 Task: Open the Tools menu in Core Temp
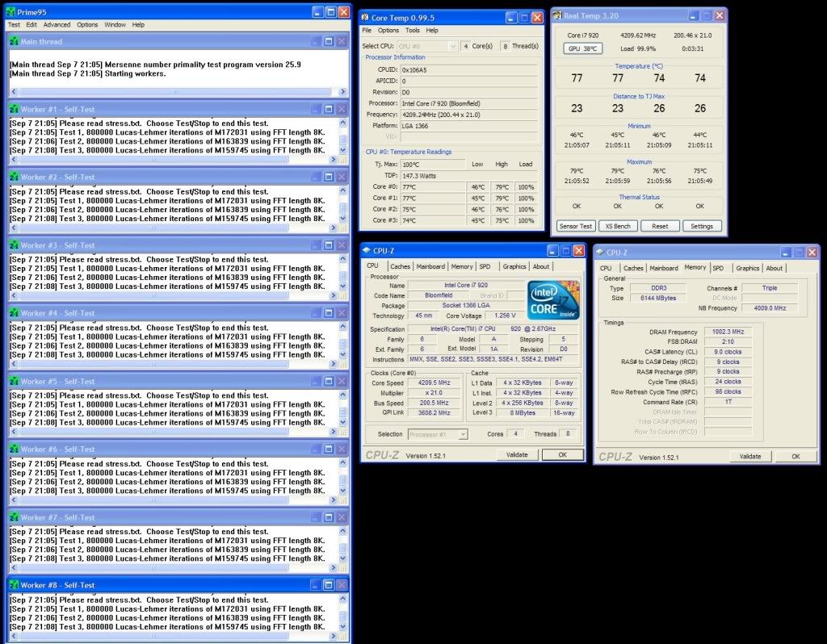click(413, 31)
